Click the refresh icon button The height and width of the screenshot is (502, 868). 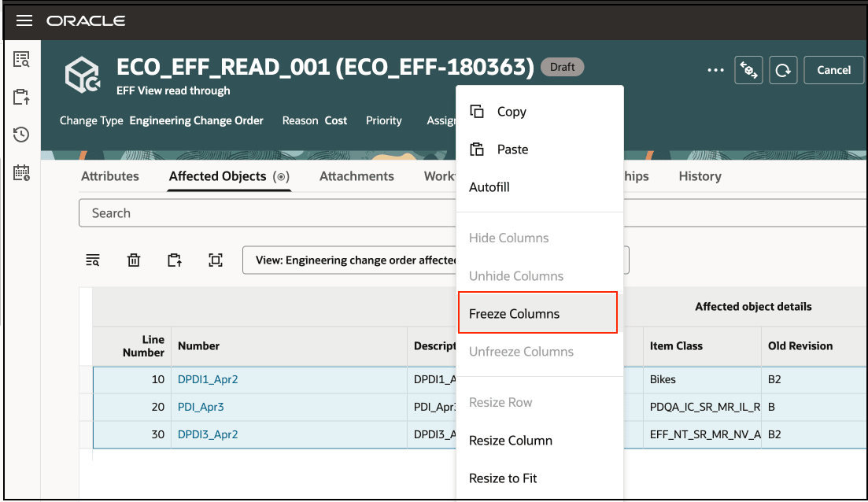(783, 70)
